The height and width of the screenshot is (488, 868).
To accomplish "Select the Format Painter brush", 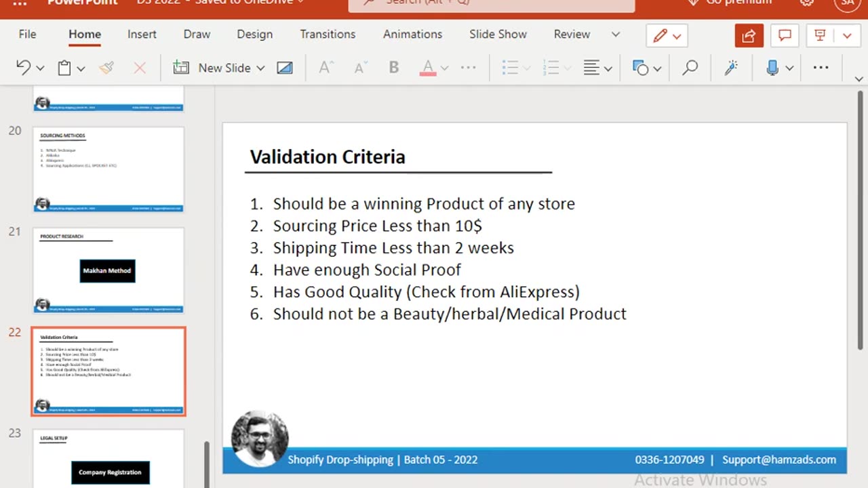I will (x=106, y=68).
